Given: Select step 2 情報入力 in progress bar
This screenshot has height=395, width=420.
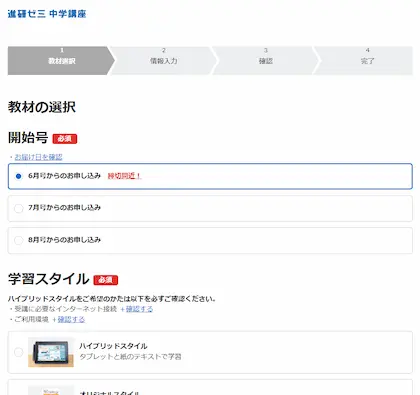Looking at the screenshot, I should 163,61.
